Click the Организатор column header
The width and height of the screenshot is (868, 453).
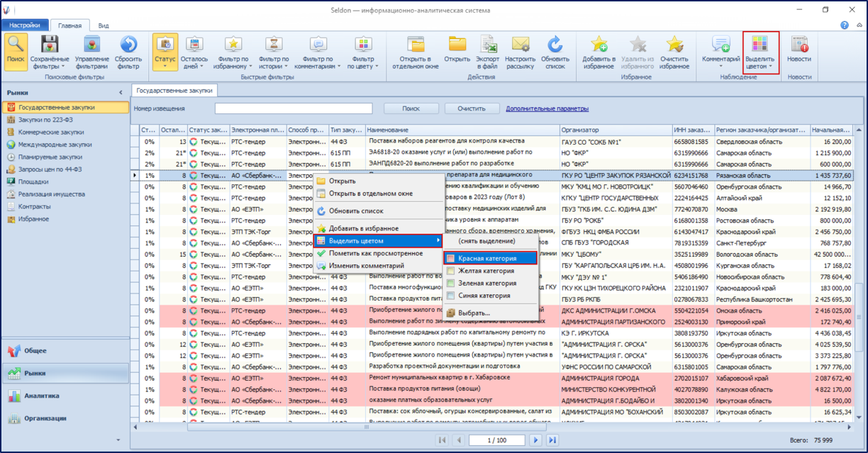point(616,130)
